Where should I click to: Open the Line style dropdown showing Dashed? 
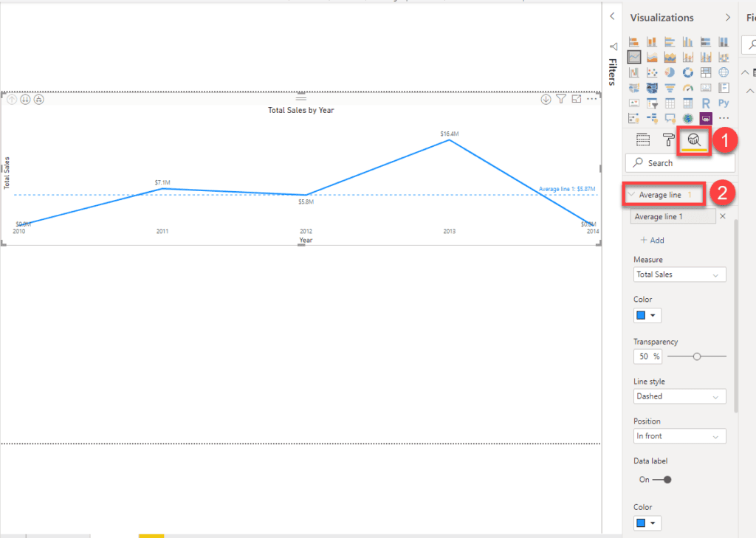[x=679, y=396]
